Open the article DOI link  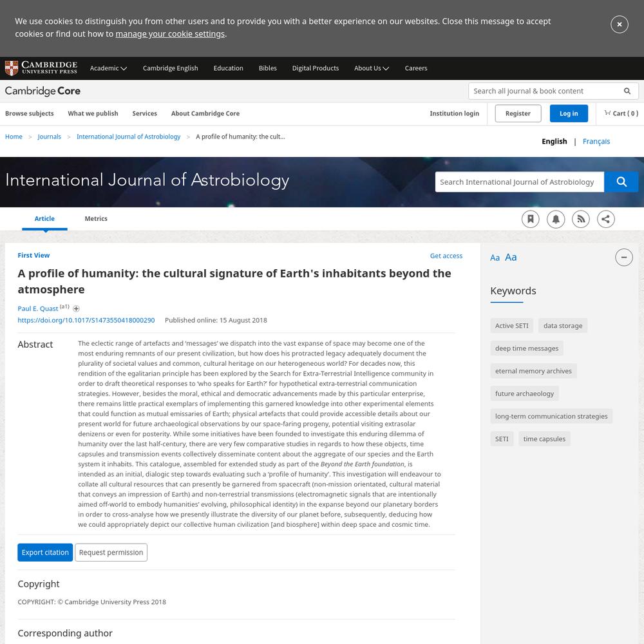pos(86,320)
